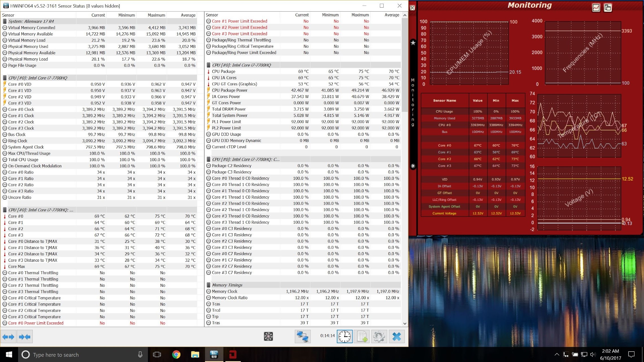Screen dimensions: 644x362
Task: Select the Core Max temperature row
Action: coord(99,266)
